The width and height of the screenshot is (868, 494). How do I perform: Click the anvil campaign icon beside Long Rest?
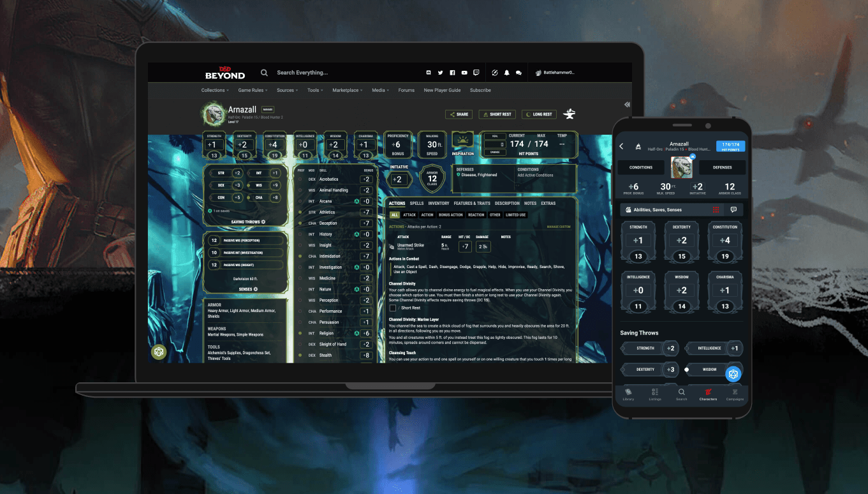tap(570, 114)
